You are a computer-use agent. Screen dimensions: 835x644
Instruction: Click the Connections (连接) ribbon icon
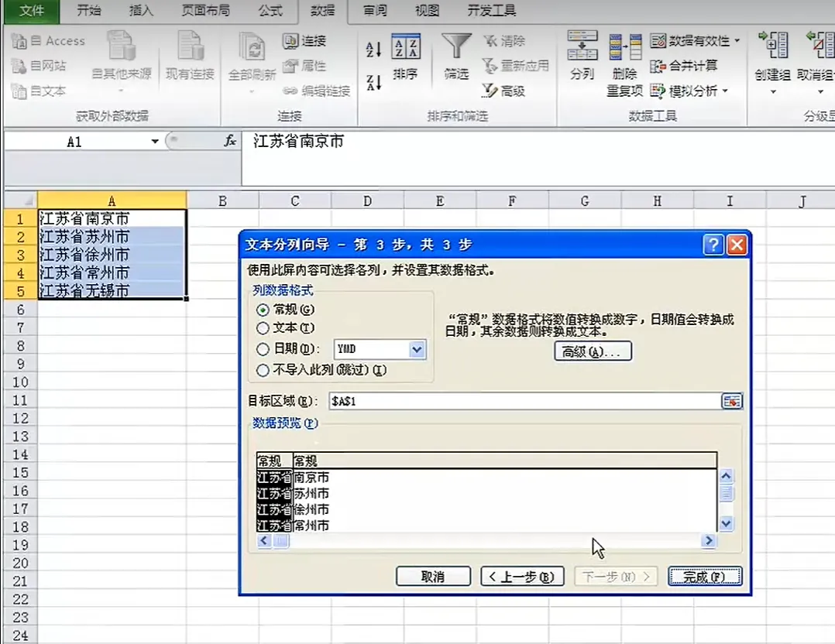[x=290, y=41]
